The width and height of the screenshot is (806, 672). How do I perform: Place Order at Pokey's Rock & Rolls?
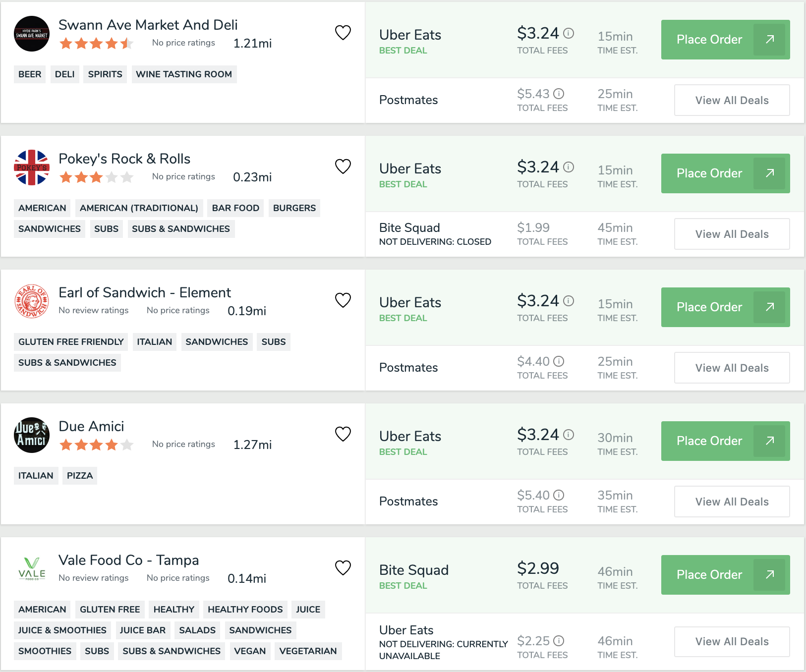pyautogui.click(x=725, y=173)
